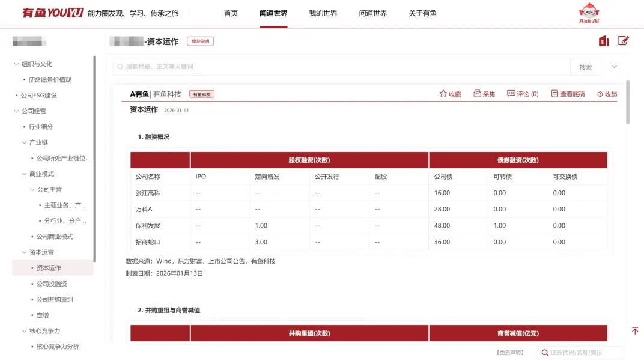The width and height of the screenshot is (644, 361).
Task: Collapse 组织与文化 tree node
Action: tap(16, 64)
